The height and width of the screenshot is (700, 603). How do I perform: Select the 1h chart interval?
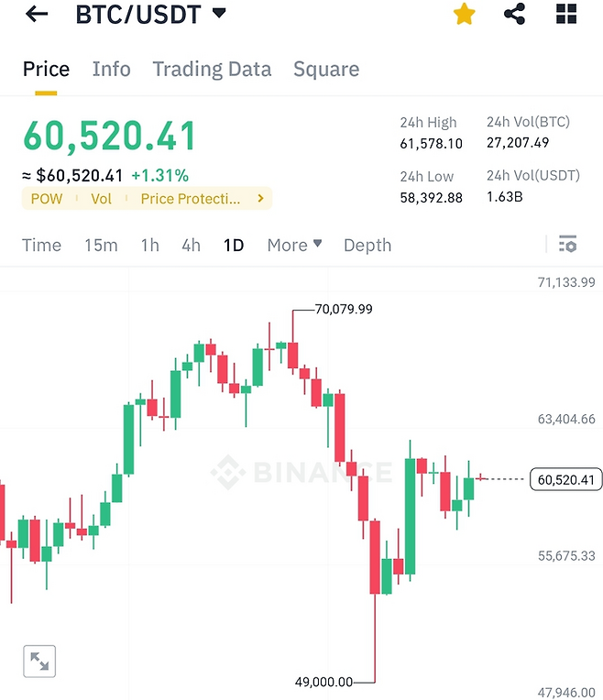(149, 245)
